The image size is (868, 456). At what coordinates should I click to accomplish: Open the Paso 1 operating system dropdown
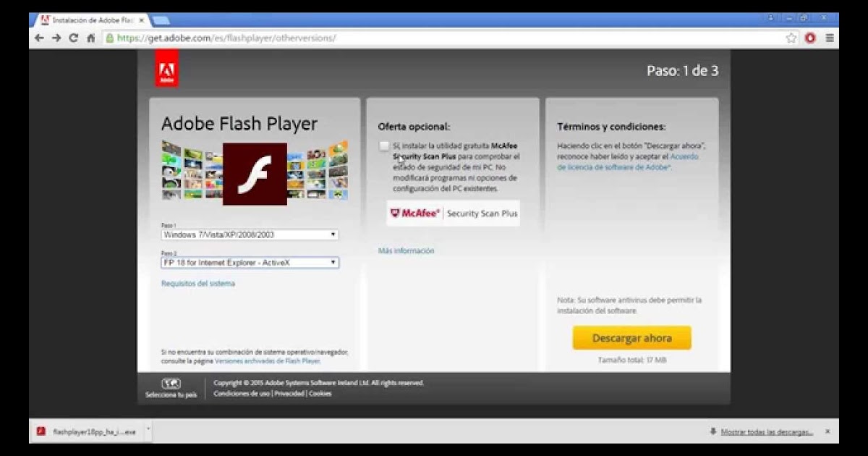[x=250, y=235]
